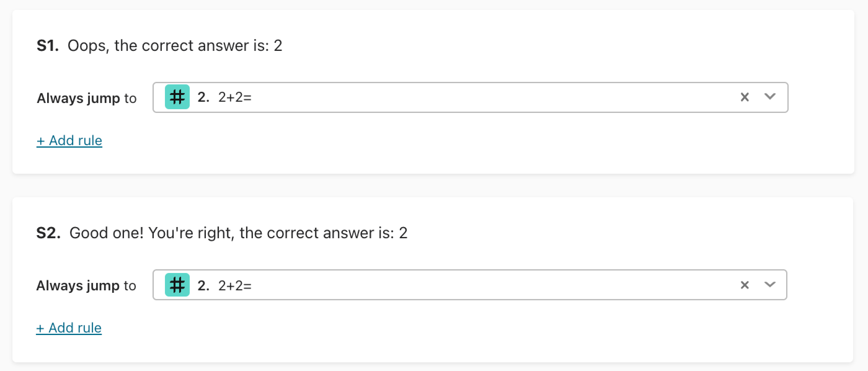Open S1 jump destination combo box '2. 2+2='

pyautogui.click(x=470, y=97)
